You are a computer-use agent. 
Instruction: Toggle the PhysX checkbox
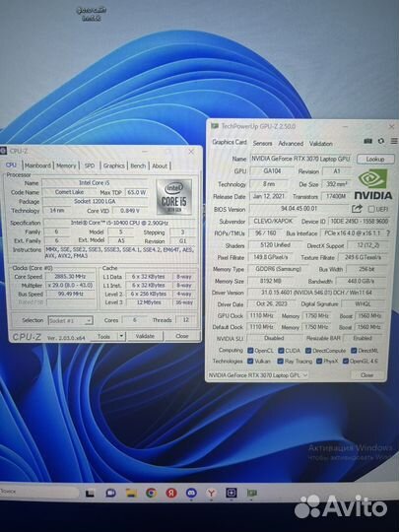point(319,362)
